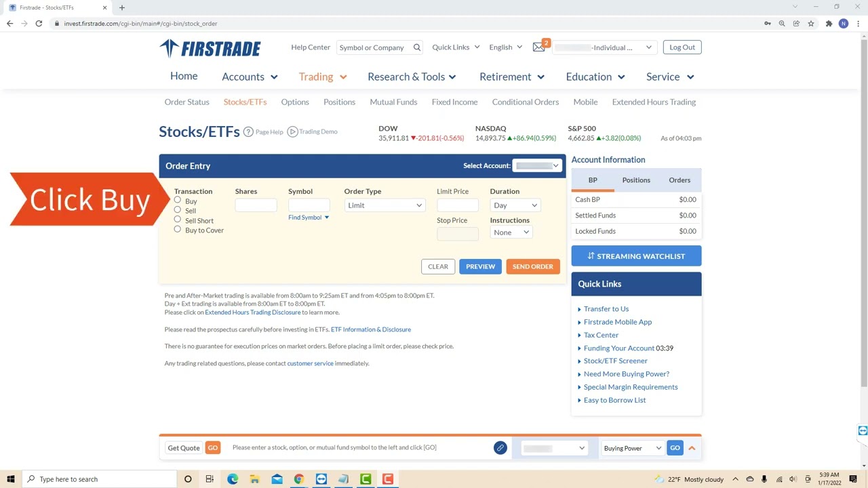Click the share page icon in address bar
Image resolution: width=868 pixels, height=488 pixels.
point(796,23)
